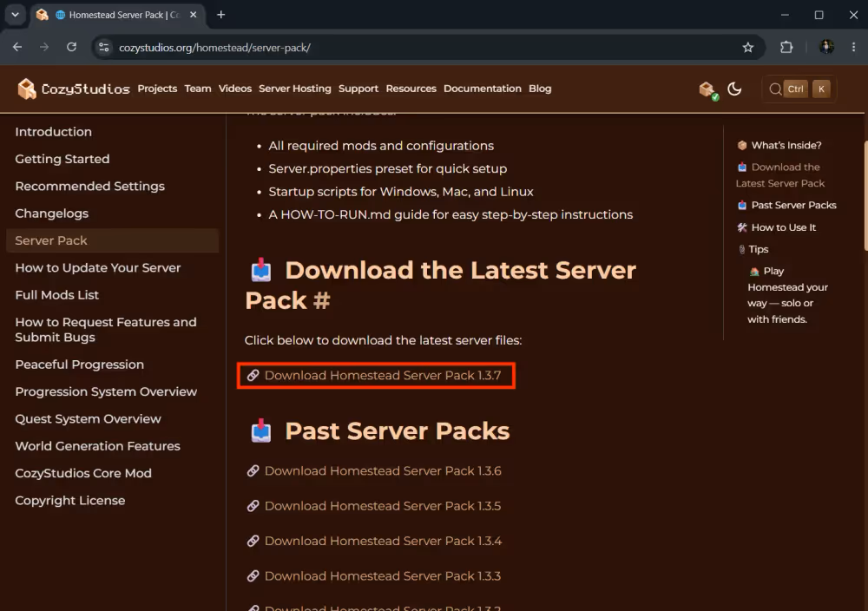This screenshot has width=868, height=611.
Task: Click link icon beside Server Pack 1.3.6
Action: click(x=253, y=471)
